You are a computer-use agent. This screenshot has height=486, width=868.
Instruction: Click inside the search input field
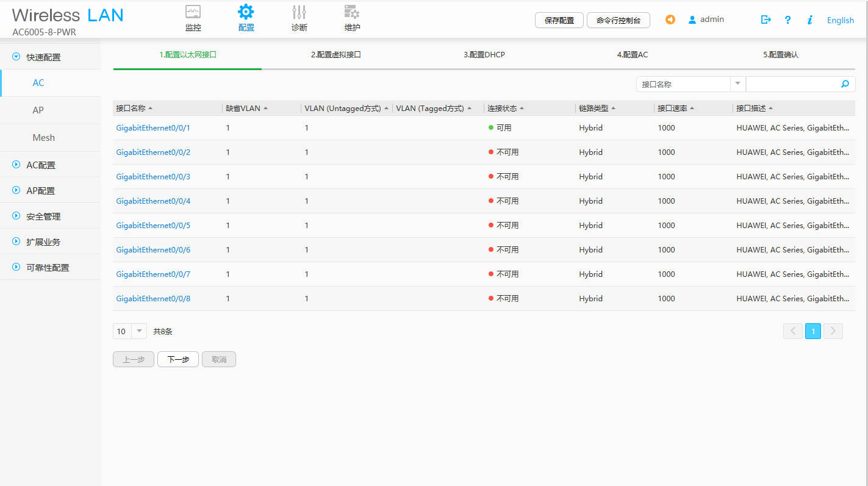pyautogui.click(x=793, y=84)
